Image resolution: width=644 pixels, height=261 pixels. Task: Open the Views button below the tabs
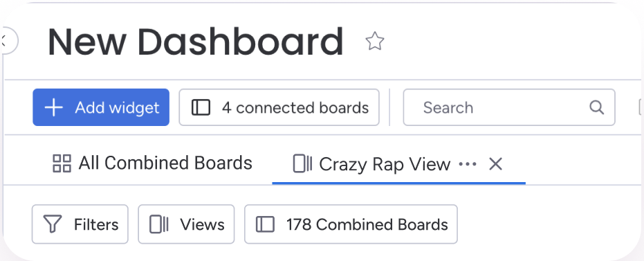[x=186, y=224]
